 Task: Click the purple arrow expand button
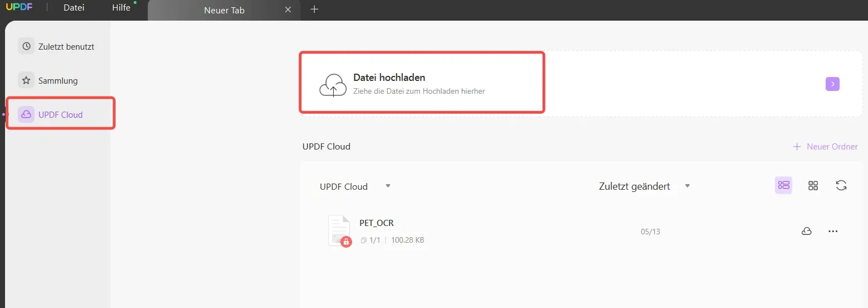click(832, 84)
